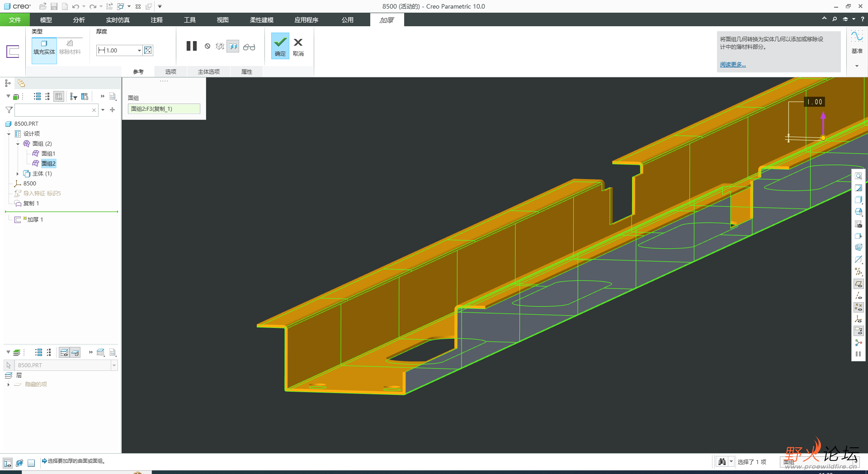Click the zoom-in magnifier in graphics toolbar

(858, 176)
